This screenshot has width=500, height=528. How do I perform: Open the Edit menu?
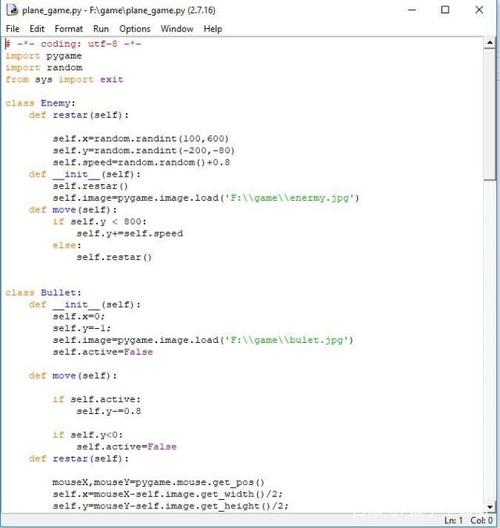[x=37, y=29]
